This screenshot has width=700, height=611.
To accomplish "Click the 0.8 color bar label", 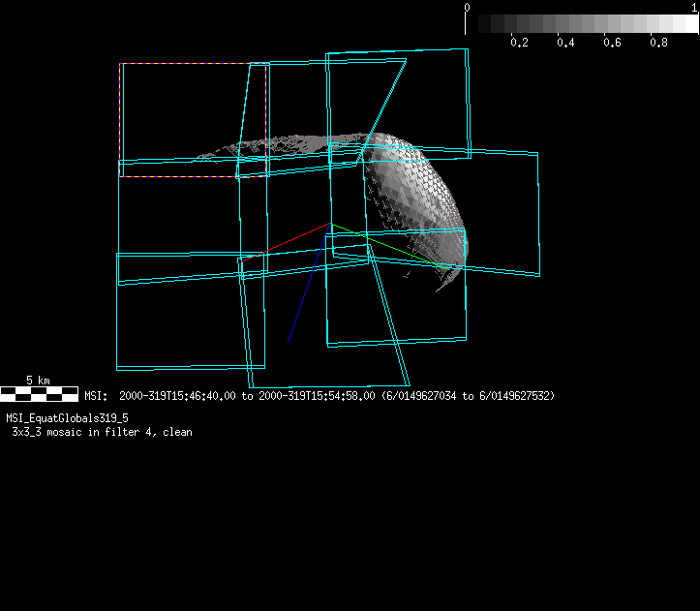I will tap(658, 43).
